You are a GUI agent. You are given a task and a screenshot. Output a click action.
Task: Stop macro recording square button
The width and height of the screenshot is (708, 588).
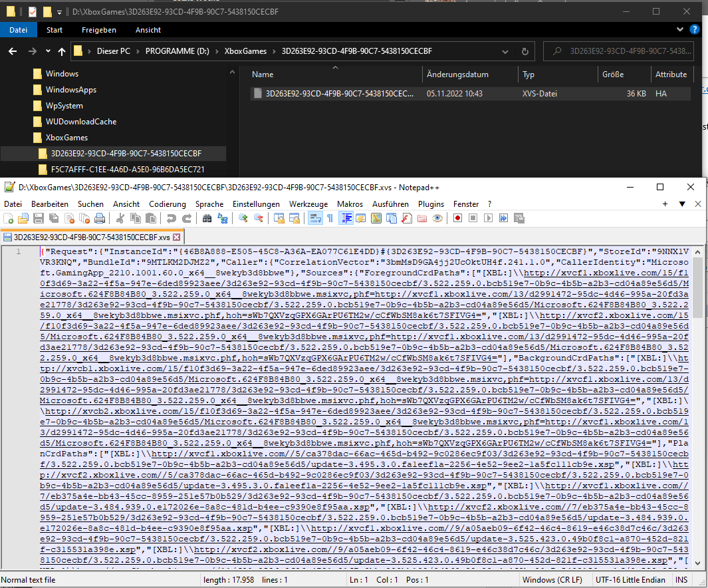pos(473,219)
